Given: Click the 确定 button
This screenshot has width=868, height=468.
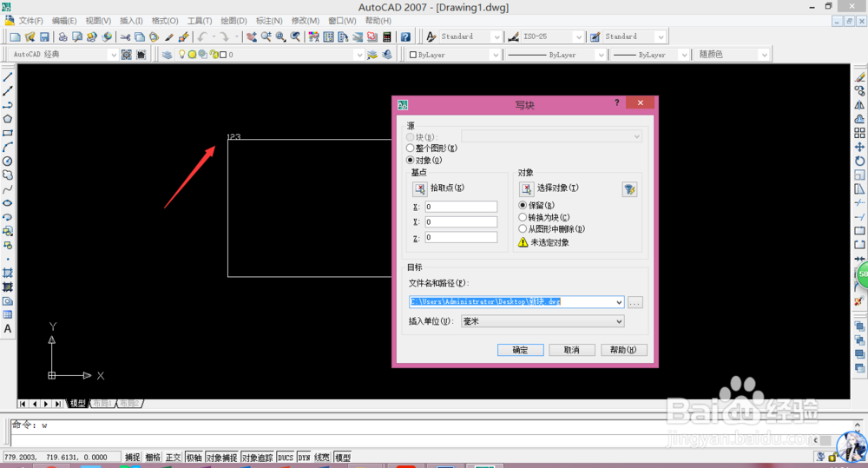Looking at the screenshot, I should [520, 350].
